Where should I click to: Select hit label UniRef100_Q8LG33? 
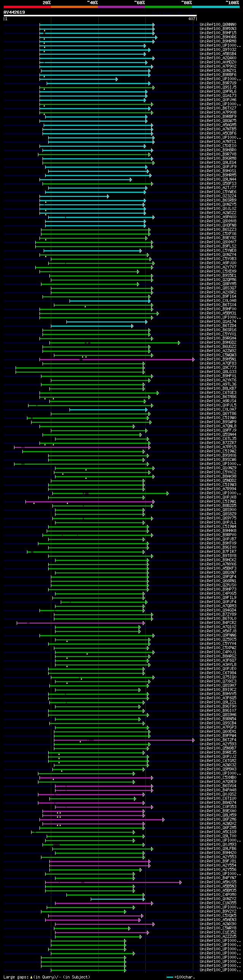(218, 372)
